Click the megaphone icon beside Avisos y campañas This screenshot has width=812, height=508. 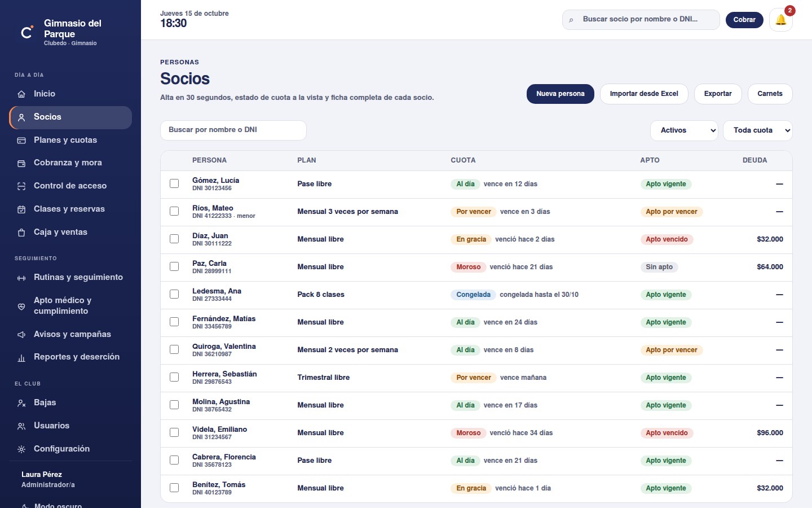tap(21, 335)
